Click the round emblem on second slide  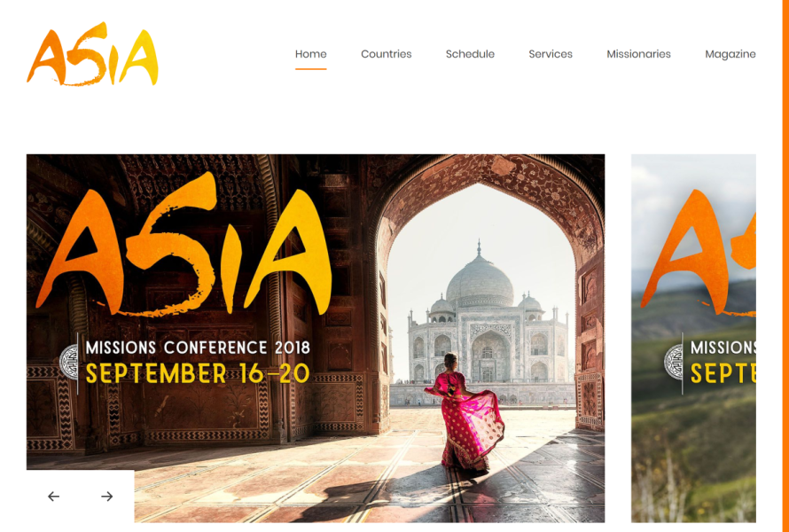pyautogui.click(x=673, y=362)
